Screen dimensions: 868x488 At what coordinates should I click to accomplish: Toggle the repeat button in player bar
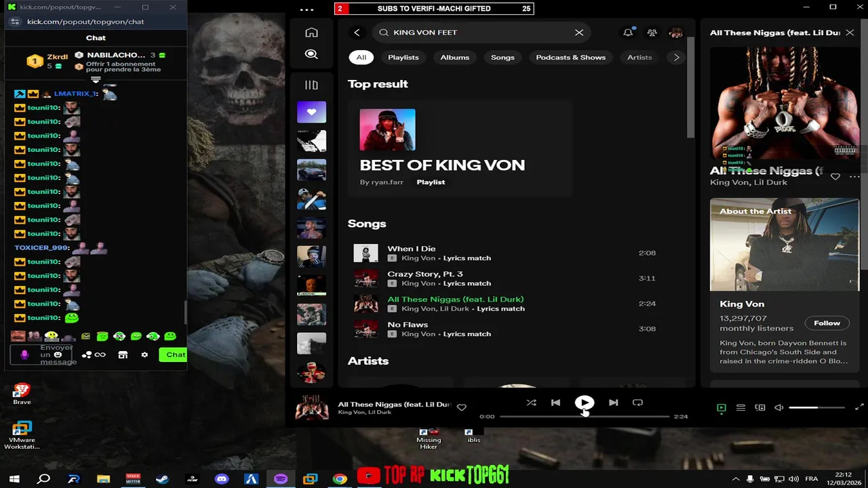coord(637,403)
